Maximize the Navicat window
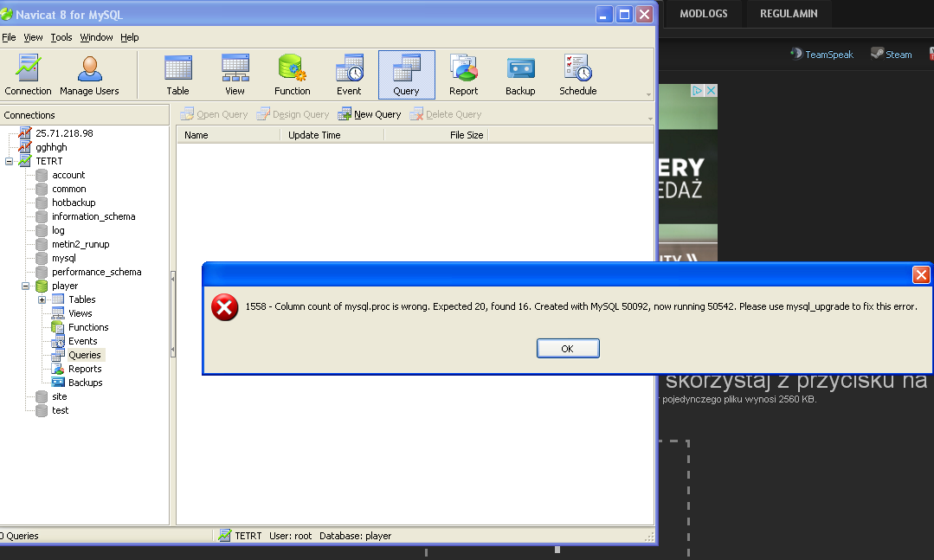The width and height of the screenshot is (934, 560). [624, 15]
